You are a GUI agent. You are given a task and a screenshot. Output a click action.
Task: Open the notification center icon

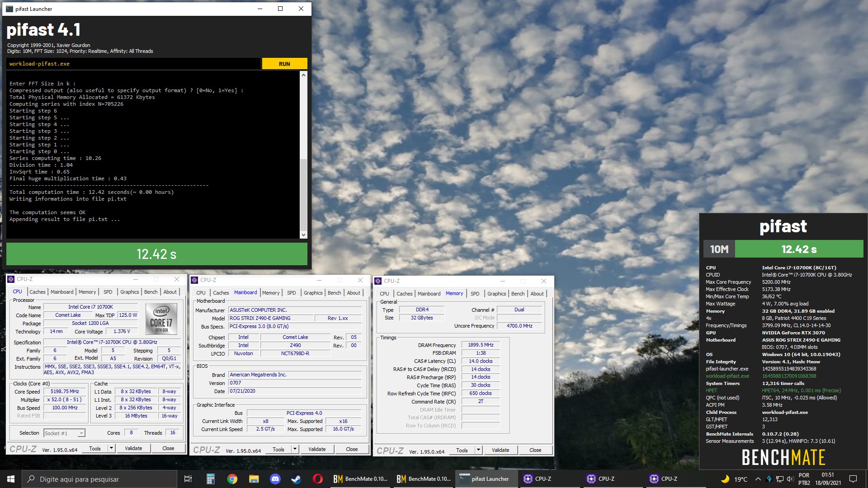point(853,479)
